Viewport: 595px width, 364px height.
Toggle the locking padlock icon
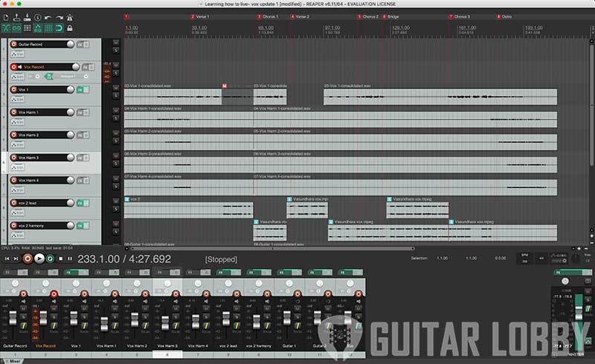click(70, 28)
